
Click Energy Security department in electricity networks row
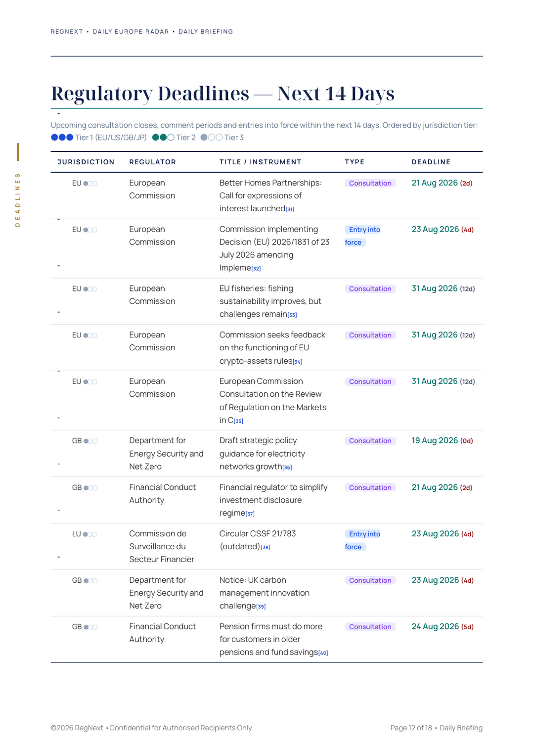click(166, 454)
